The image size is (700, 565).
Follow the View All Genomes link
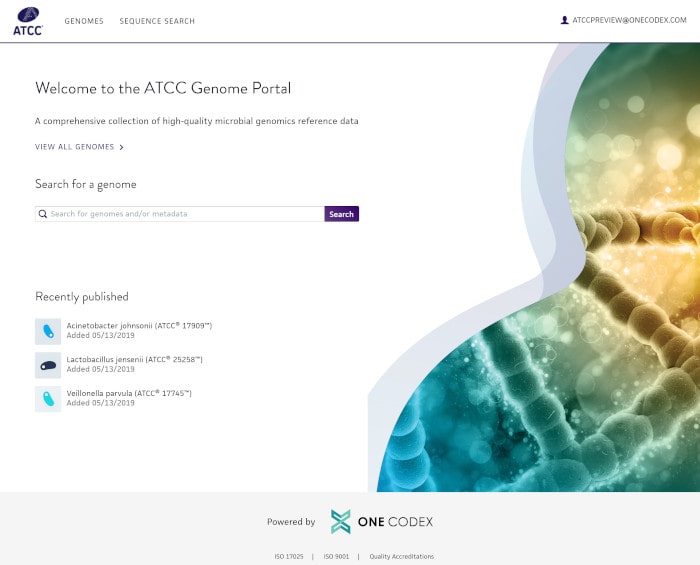tap(75, 147)
